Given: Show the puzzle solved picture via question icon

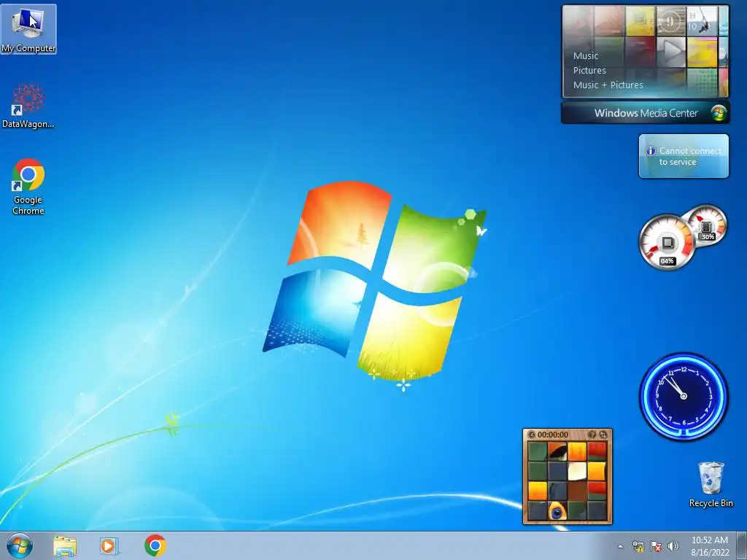Looking at the screenshot, I should click(592, 435).
